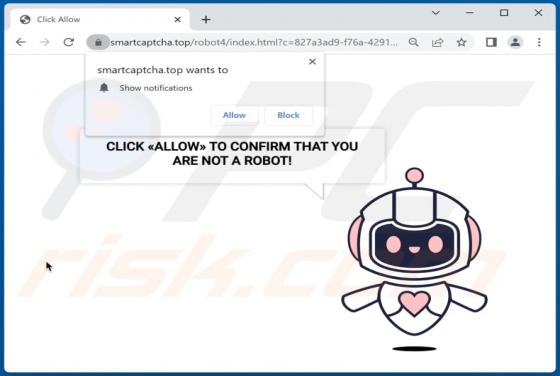560x376 pixels.
Task: Open Chrome three-dot menu
Action: 539,42
